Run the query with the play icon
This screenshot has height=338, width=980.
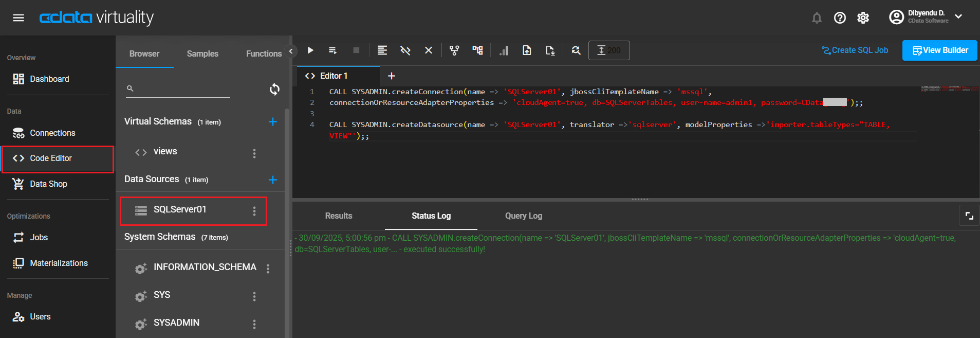pos(310,50)
